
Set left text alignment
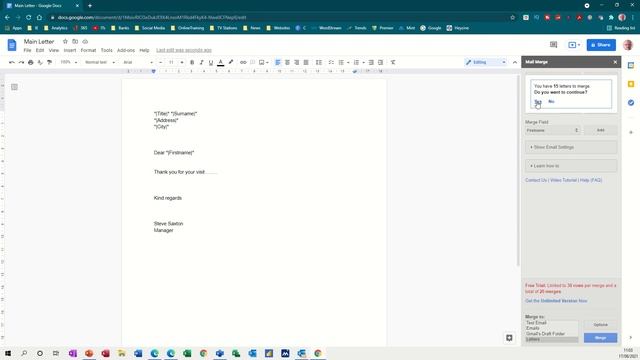pyautogui.click(x=278, y=62)
